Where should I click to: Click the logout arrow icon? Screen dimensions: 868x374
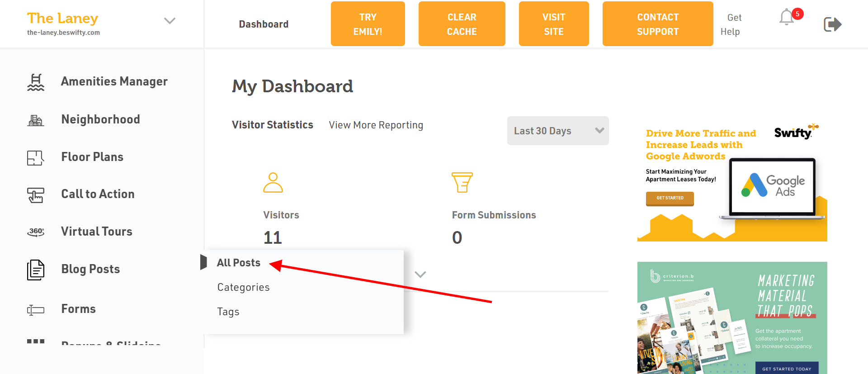point(832,24)
